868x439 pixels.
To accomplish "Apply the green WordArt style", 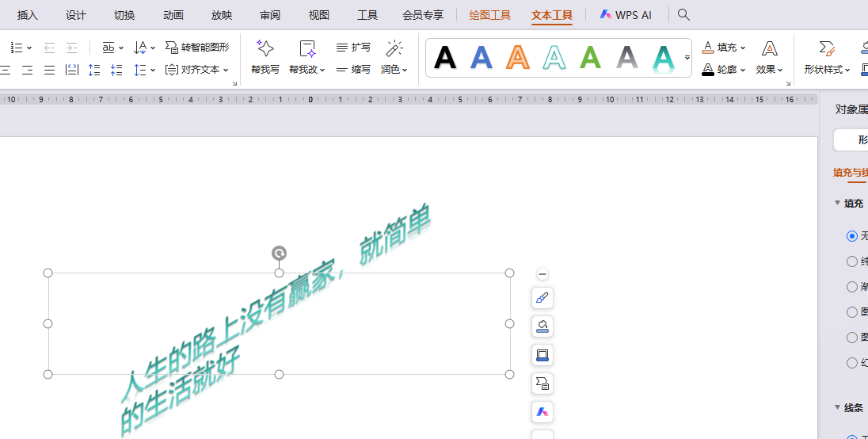I will pyautogui.click(x=591, y=58).
